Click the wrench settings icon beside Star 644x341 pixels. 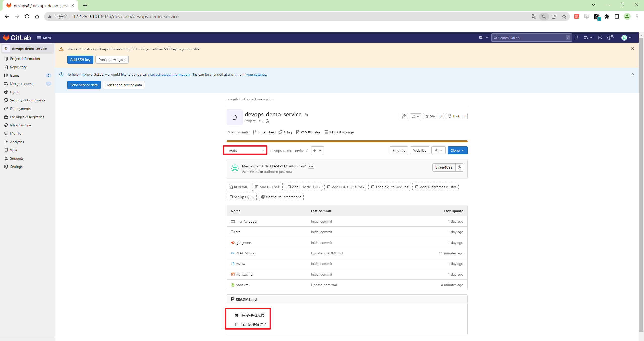(404, 116)
